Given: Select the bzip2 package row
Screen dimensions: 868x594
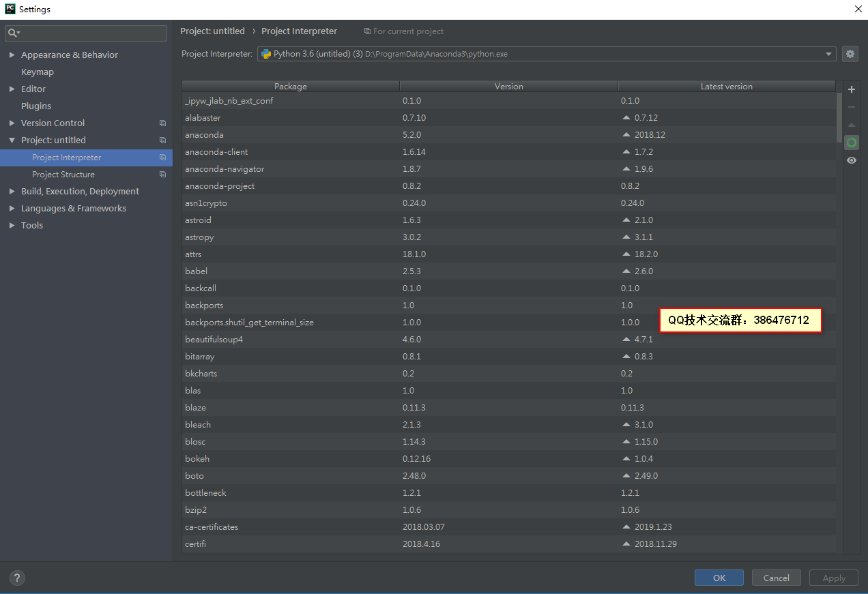Looking at the screenshot, I should click(x=509, y=509).
